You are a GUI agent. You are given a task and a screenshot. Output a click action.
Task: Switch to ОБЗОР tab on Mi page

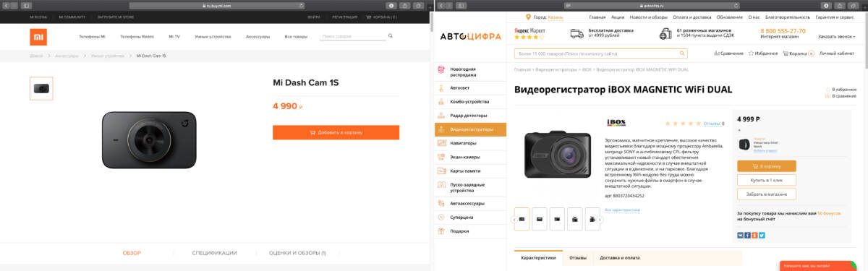tap(132, 253)
